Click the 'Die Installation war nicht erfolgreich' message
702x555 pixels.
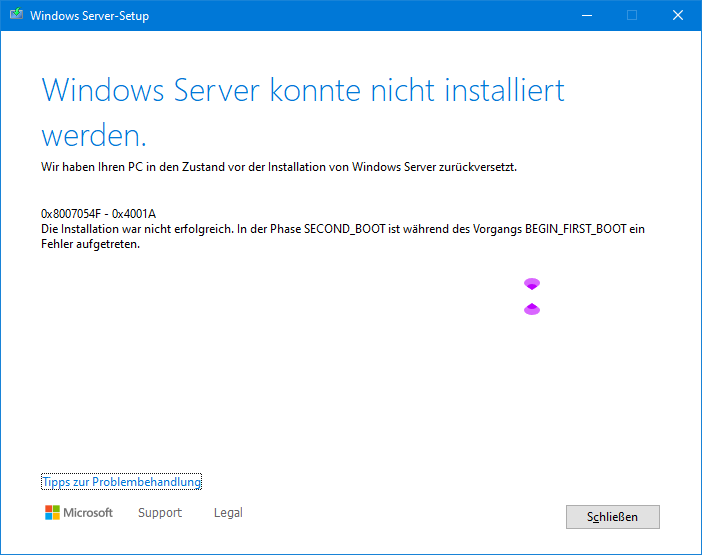click(137, 229)
